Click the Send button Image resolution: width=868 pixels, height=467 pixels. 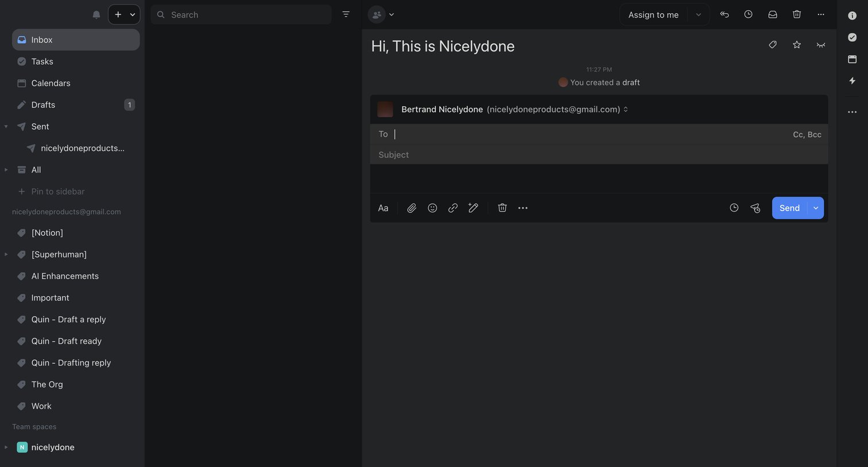click(x=789, y=208)
